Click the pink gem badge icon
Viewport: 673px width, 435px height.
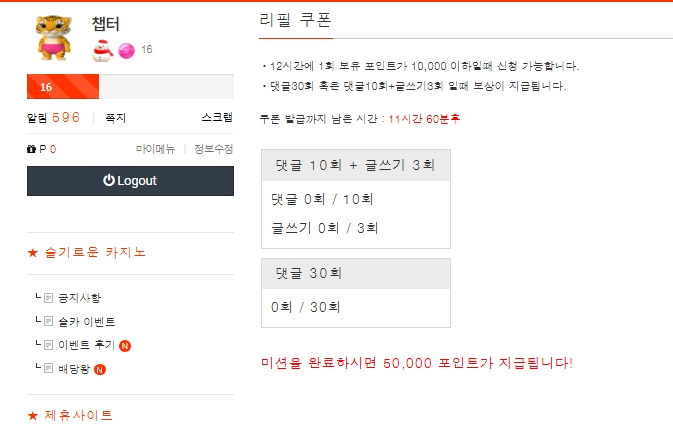pos(126,50)
